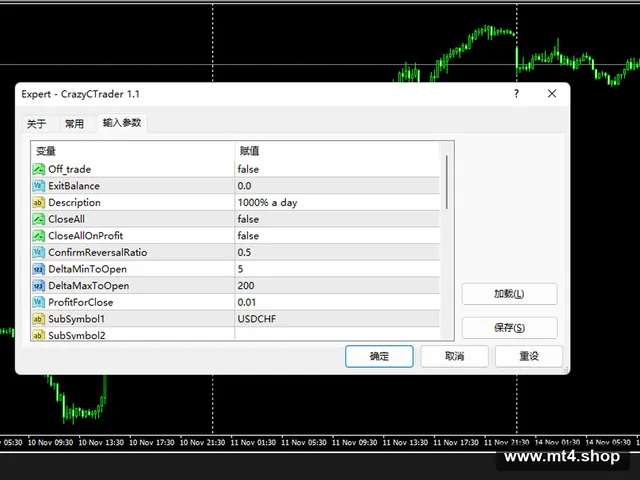
Task: Click the CloseAllOnProfit value false
Action: click(x=248, y=236)
